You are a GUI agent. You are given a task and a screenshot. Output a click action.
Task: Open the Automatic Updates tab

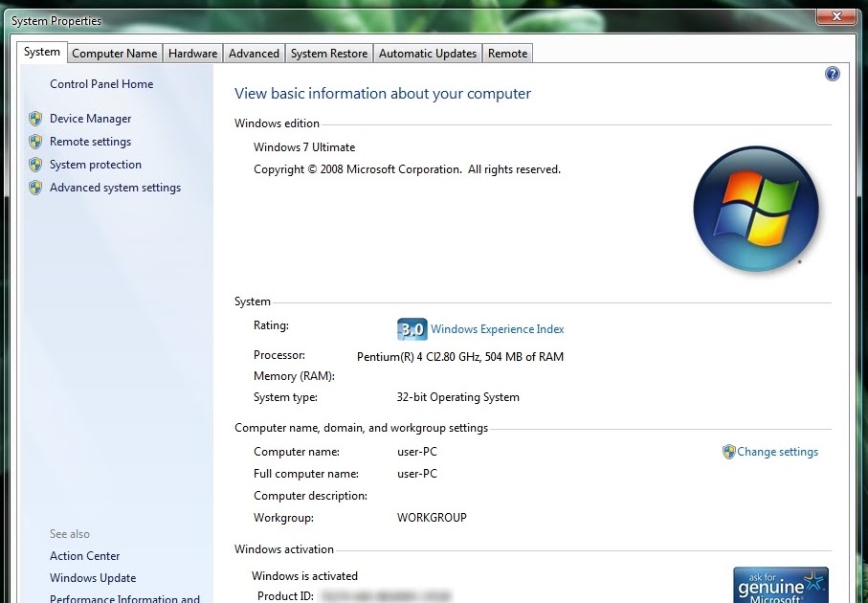[x=427, y=53]
